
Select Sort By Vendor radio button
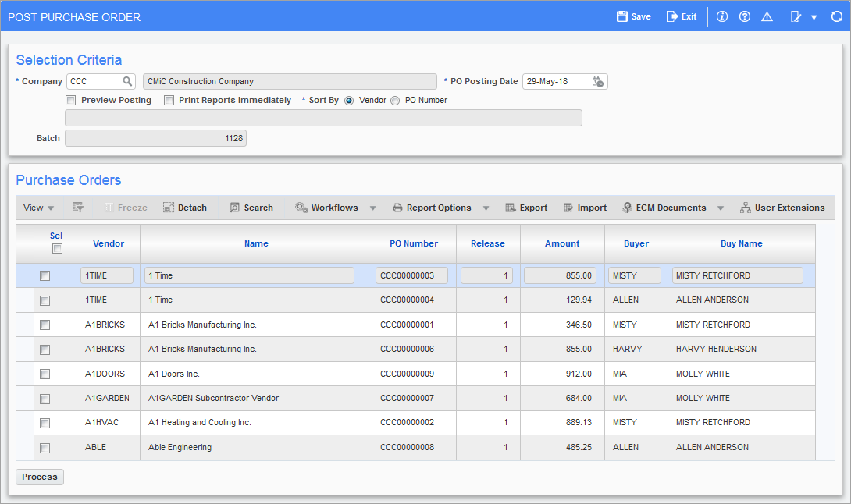click(x=349, y=101)
